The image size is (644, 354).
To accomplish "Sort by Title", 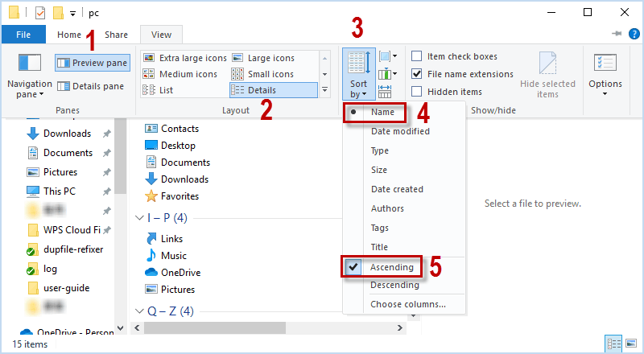I will pyautogui.click(x=379, y=247).
